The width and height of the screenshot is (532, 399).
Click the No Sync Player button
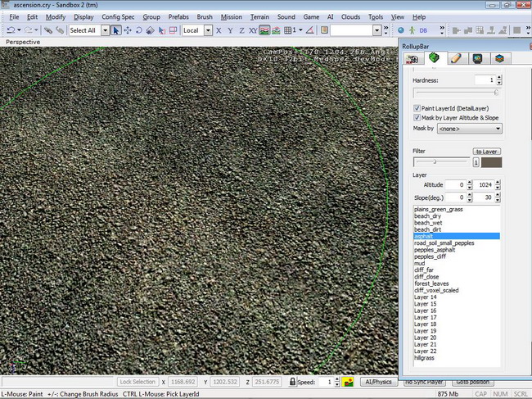426,383
